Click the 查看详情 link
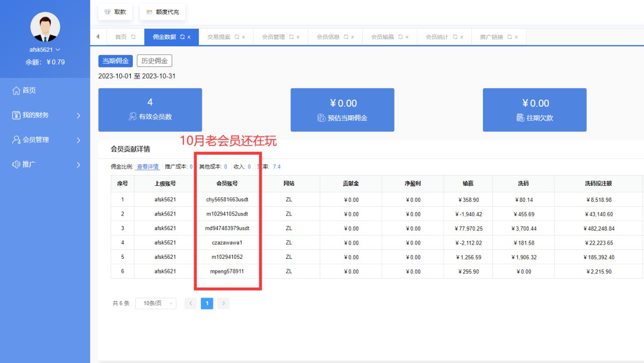Viewport: 644px width, 363px height. 148,167
